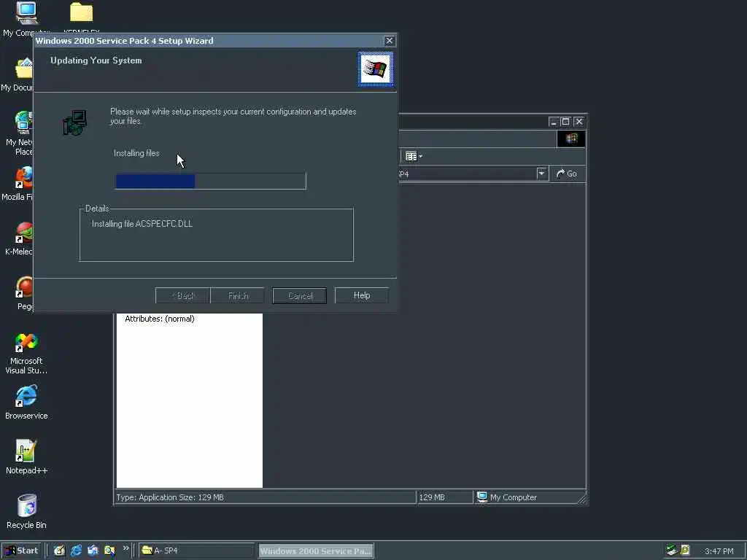The image size is (747, 560).
Task: Launch the first Quick Launch taskbar icon
Action: pyautogui.click(x=59, y=551)
